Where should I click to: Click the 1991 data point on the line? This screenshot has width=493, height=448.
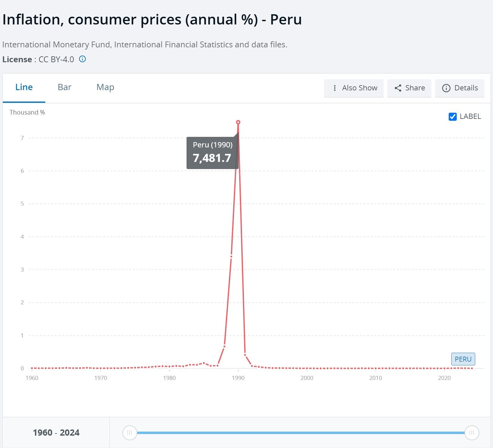(245, 355)
